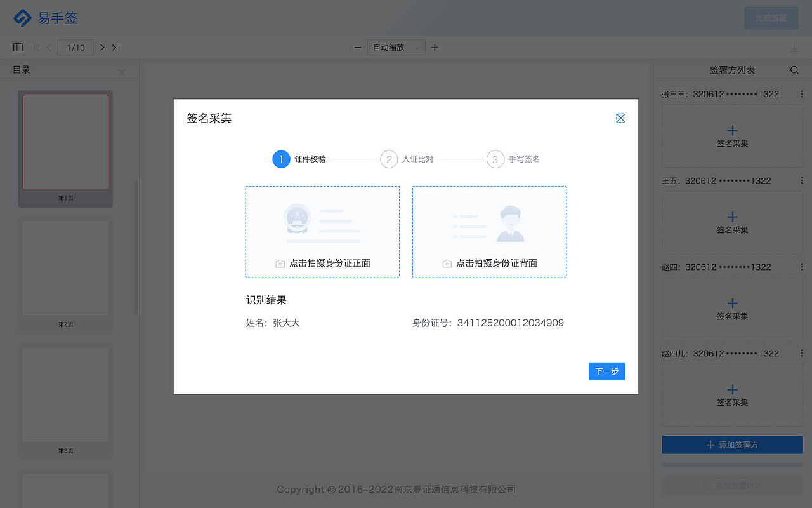Open the sidebar page layout icon
Screen dimensions: 812x508
pyautogui.click(x=18, y=47)
